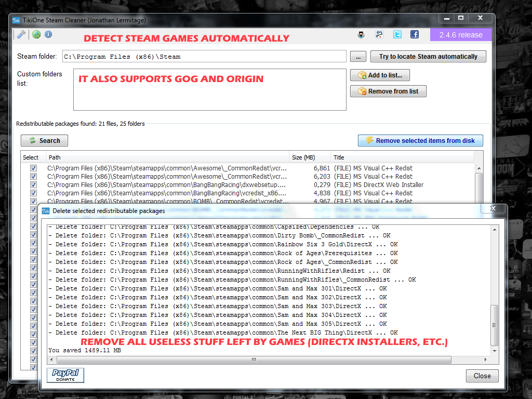Click the TikiOne title bar app icon

16,20
